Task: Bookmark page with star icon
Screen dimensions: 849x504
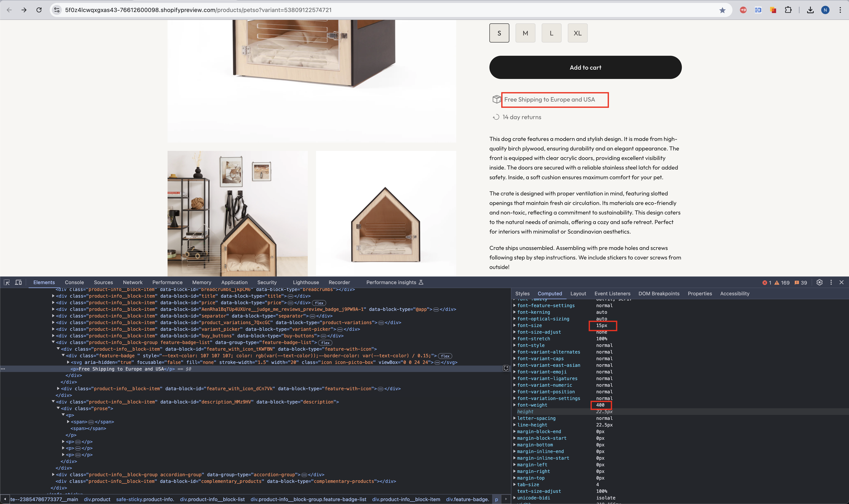Action: (x=722, y=10)
